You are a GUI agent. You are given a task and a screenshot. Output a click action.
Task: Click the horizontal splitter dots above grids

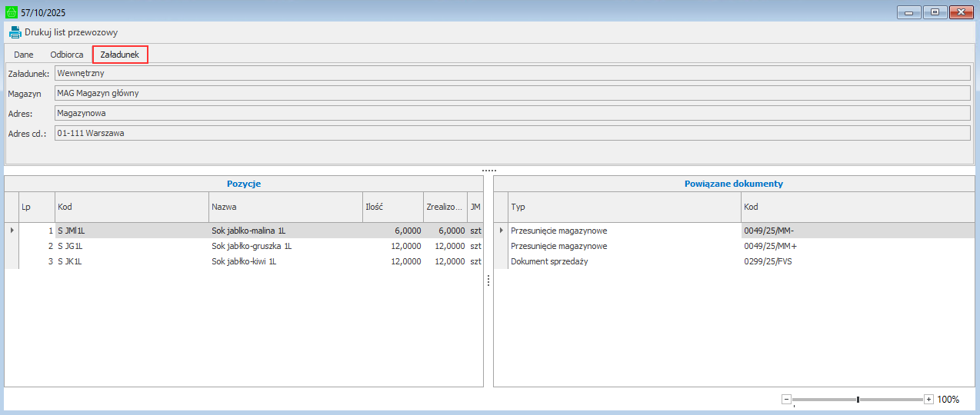tap(489, 170)
